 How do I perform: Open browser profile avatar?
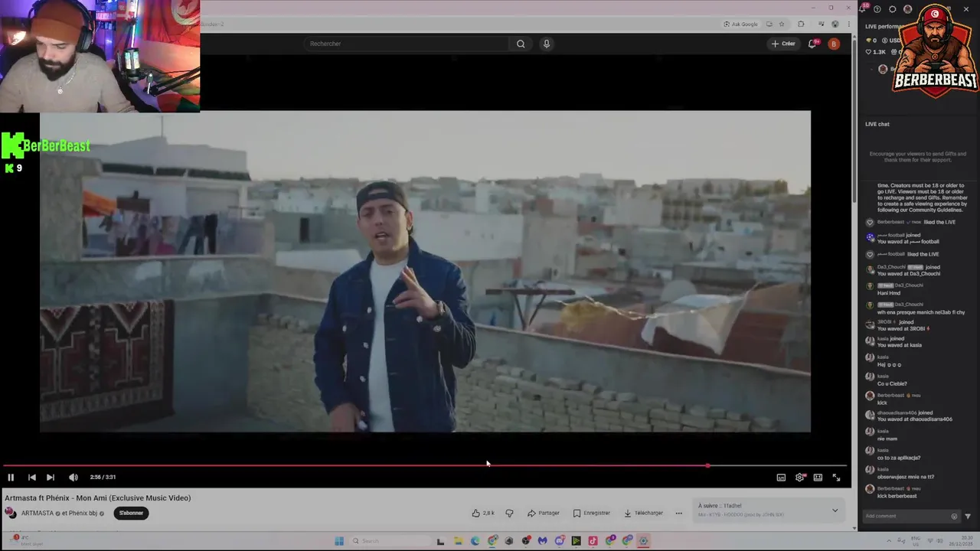click(x=835, y=24)
